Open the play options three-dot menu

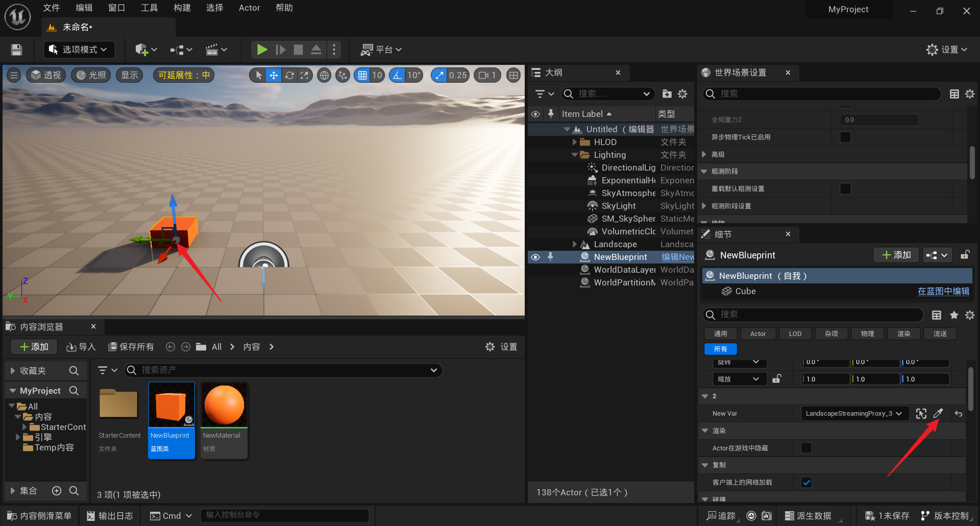[x=334, y=50]
